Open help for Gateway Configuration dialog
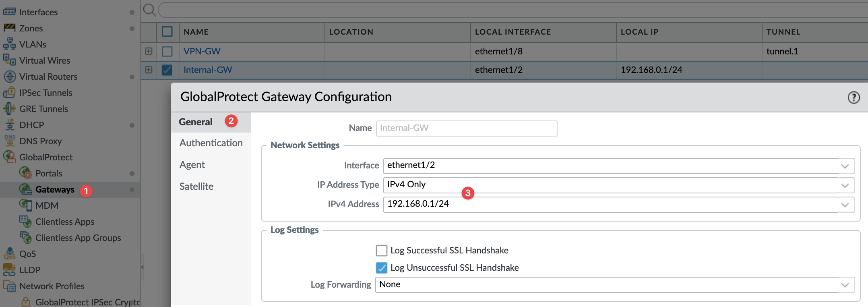The image size is (868, 307). [x=854, y=97]
